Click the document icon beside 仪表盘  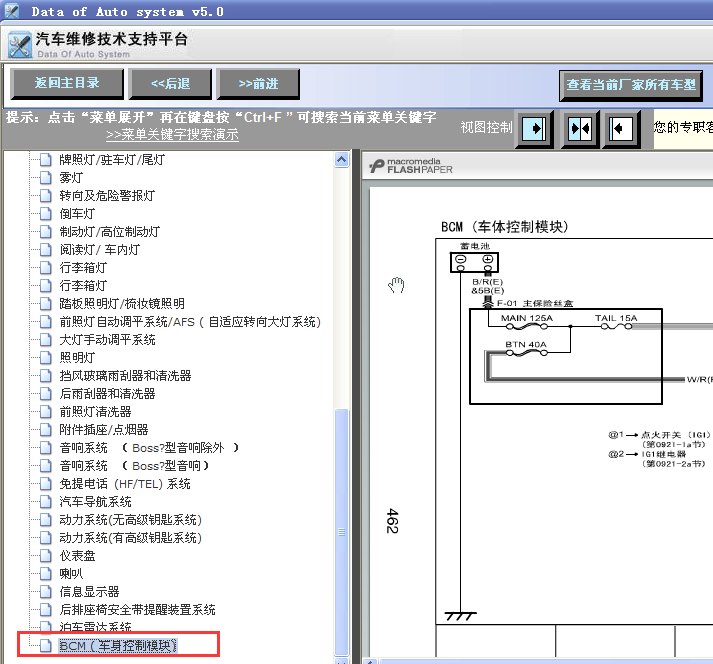[x=45, y=556]
